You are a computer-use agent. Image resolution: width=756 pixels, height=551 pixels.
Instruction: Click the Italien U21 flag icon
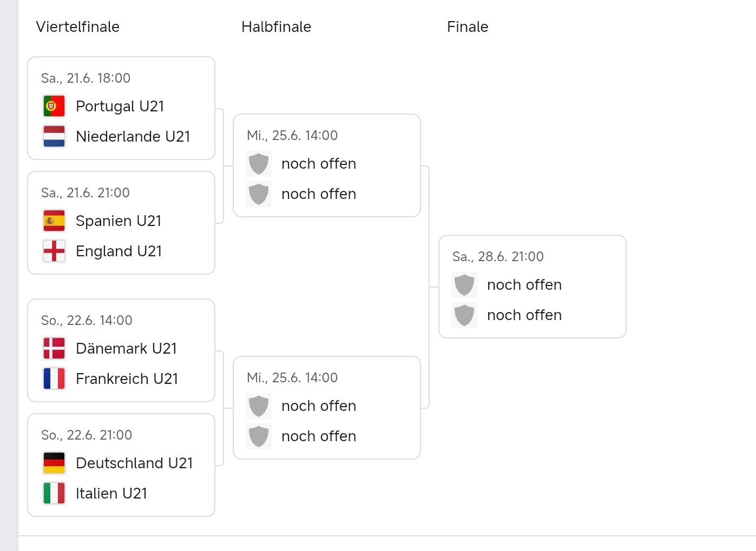(54, 493)
